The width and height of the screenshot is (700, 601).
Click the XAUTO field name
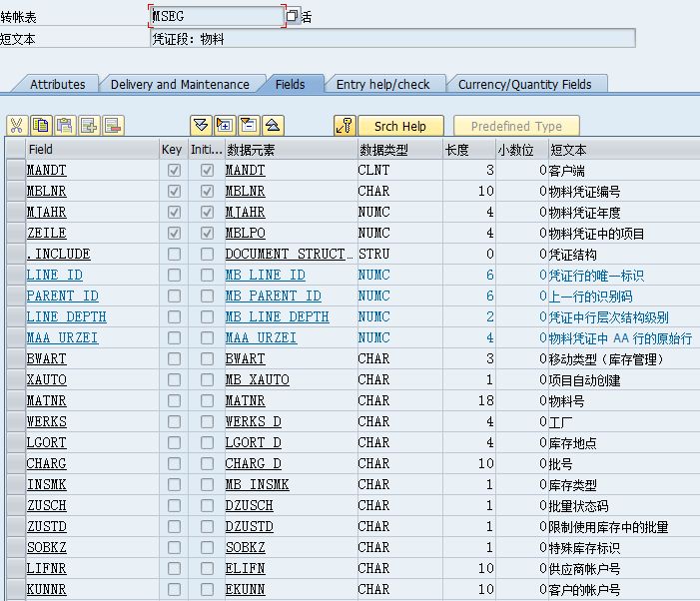46,379
